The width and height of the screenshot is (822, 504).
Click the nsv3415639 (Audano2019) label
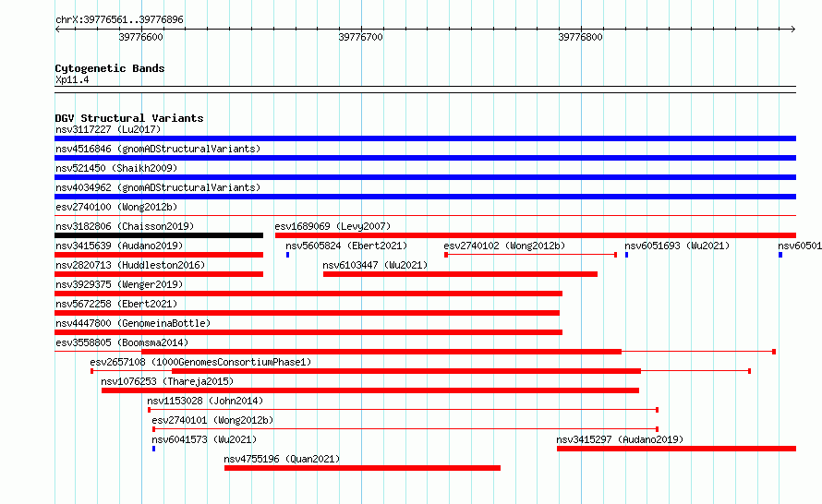[119, 246]
